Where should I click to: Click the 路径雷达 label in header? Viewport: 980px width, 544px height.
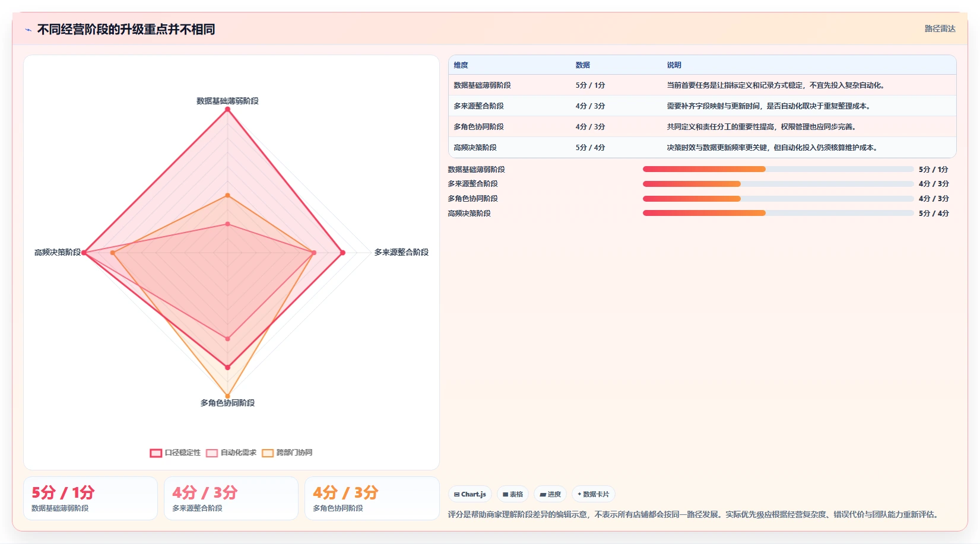(x=940, y=28)
